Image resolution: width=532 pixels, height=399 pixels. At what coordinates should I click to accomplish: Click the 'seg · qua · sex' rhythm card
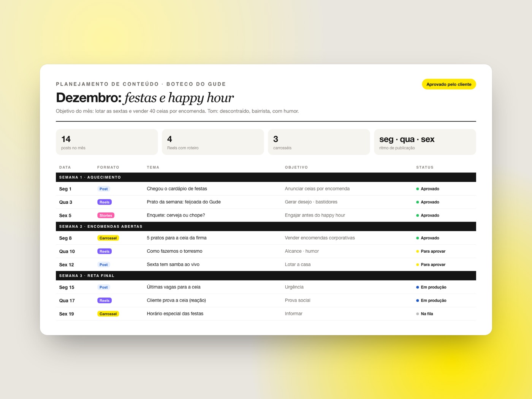425,142
